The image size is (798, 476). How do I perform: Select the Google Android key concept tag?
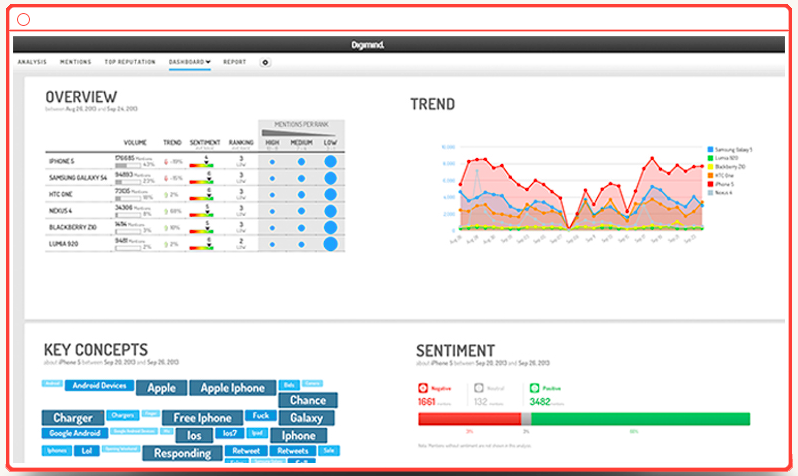tap(75, 433)
